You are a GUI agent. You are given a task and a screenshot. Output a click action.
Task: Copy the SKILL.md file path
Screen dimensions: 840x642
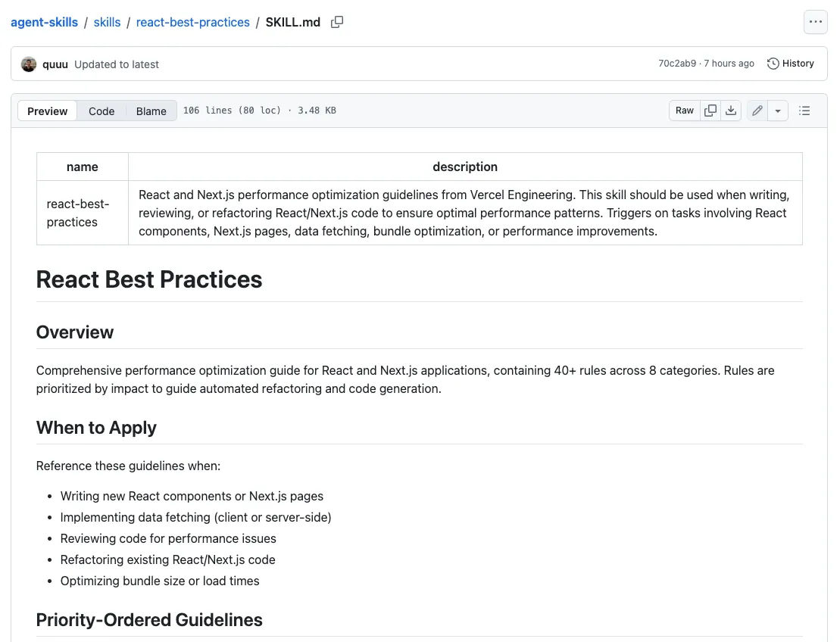337,23
